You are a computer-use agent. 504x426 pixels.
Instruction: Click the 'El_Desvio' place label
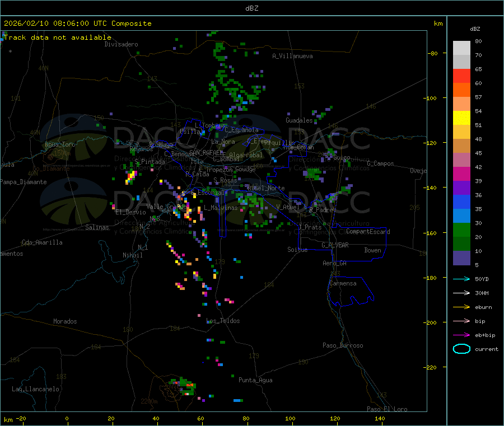coord(130,212)
